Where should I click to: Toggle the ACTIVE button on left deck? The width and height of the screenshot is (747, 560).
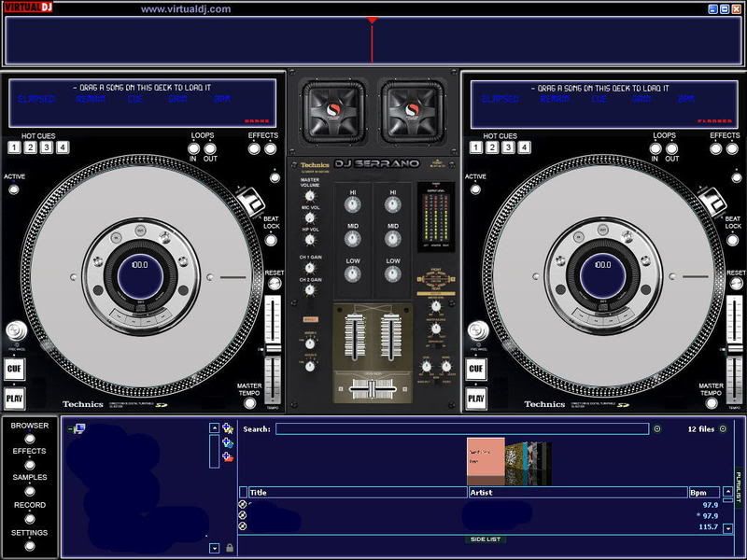coord(14,189)
